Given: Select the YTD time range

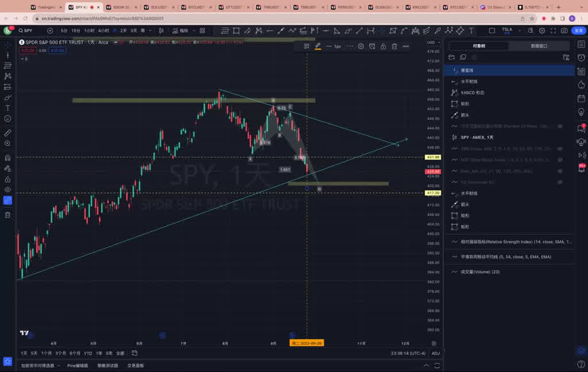Looking at the screenshot, I should click(88, 354).
